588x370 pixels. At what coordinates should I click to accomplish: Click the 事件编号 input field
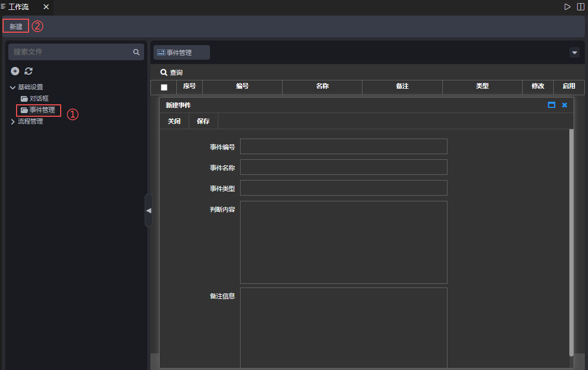(343, 146)
